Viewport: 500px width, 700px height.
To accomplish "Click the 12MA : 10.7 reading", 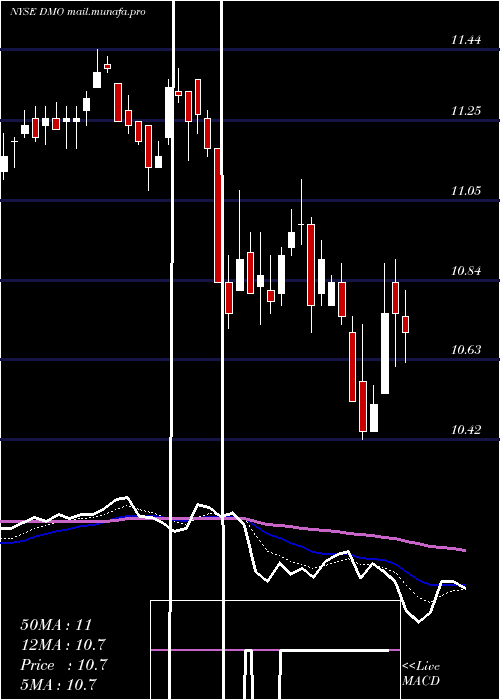I will coord(63,645).
